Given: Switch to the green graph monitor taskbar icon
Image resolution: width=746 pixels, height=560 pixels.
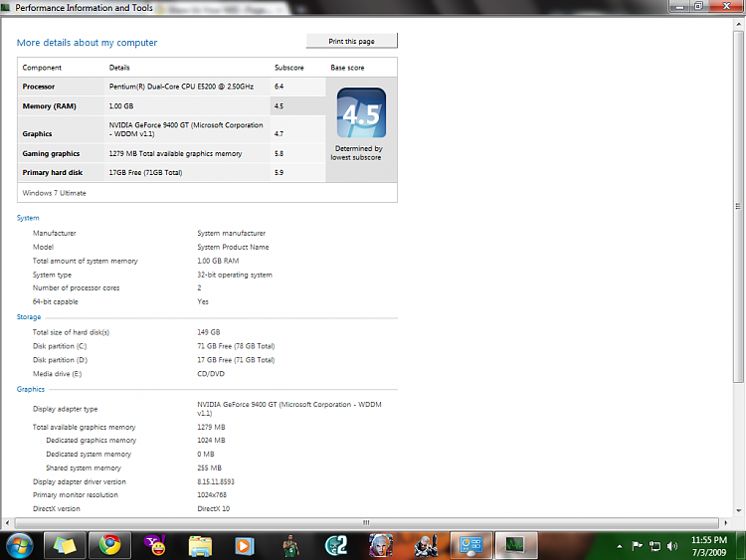Looking at the screenshot, I should 516,545.
